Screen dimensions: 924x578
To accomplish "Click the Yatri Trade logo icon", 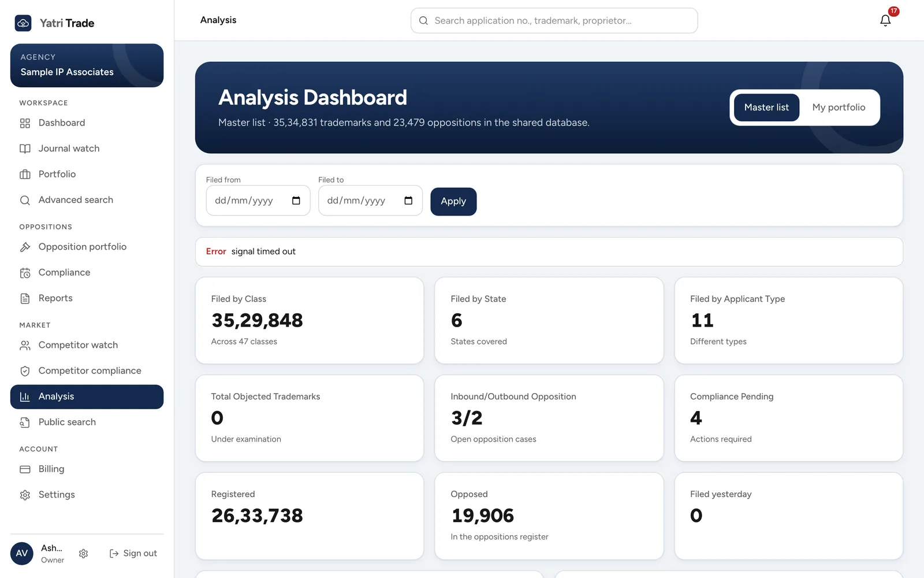I will click(23, 23).
